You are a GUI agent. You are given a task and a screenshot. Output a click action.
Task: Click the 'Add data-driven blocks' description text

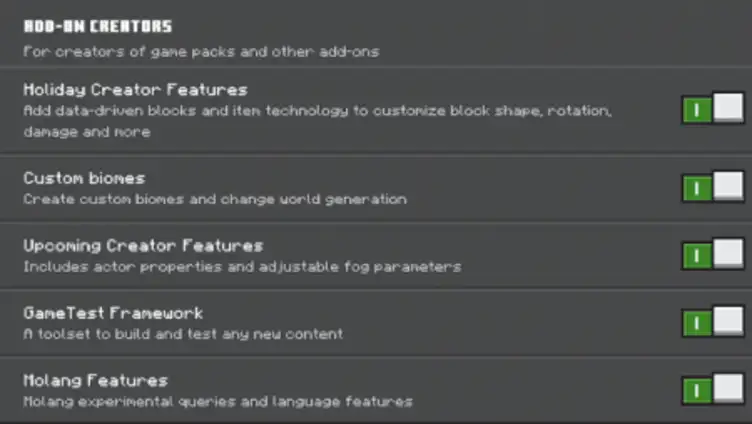(317, 121)
